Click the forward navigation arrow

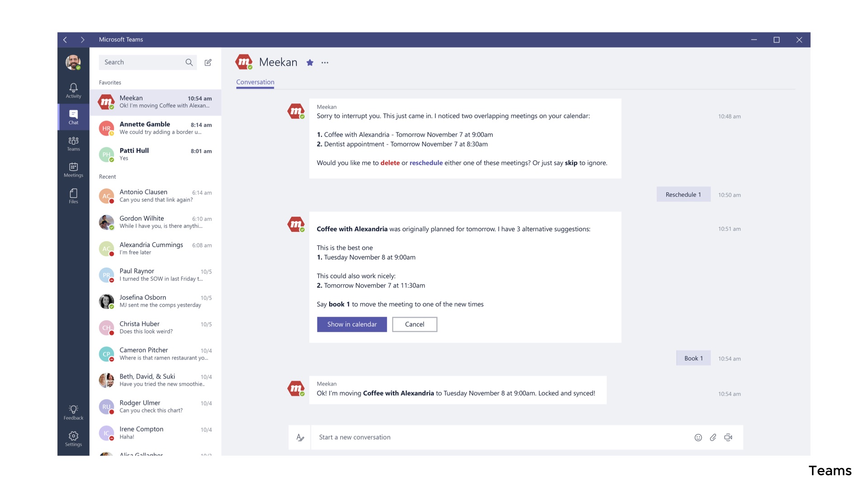pyautogui.click(x=82, y=40)
